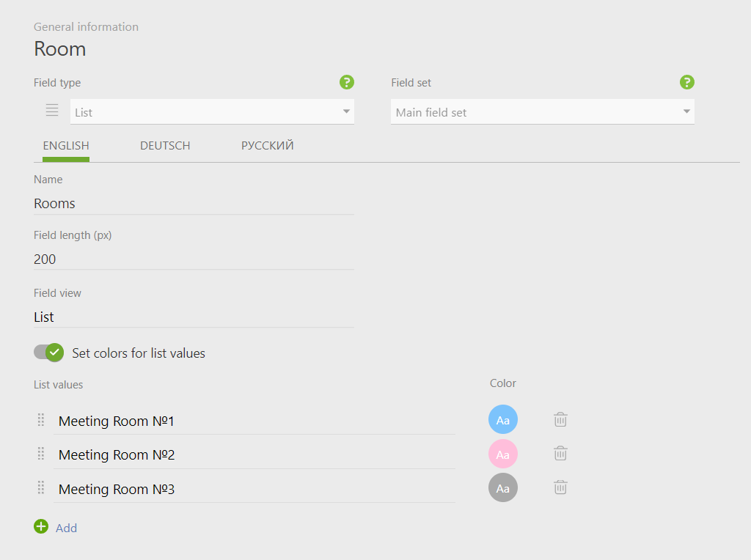
Task: Edit the Meeting Room №2 list value
Action: click(x=254, y=454)
